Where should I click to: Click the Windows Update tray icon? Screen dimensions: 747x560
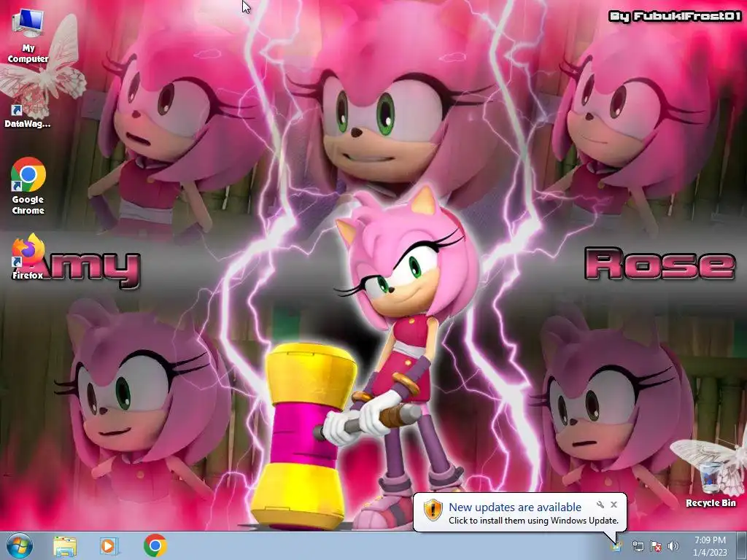pyautogui.click(x=616, y=545)
